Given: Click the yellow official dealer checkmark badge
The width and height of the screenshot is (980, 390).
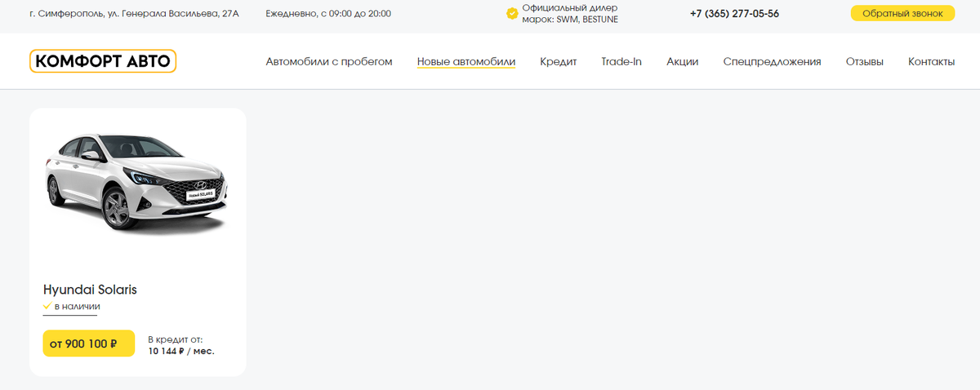Looking at the screenshot, I should coord(512,13).
